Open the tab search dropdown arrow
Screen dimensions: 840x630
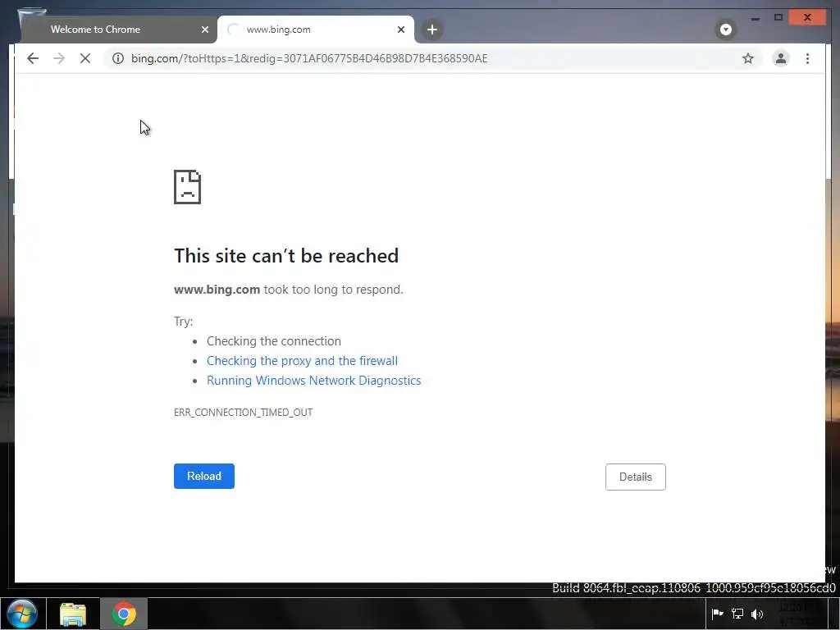click(x=726, y=30)
